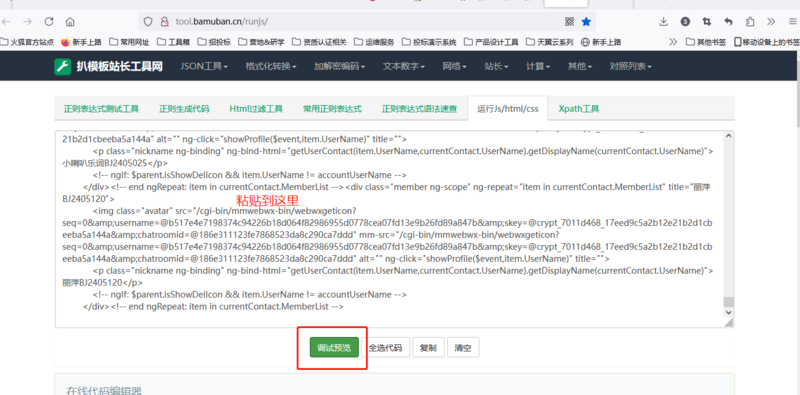
Task: Click the 清空 button
Action: [463, 348]
